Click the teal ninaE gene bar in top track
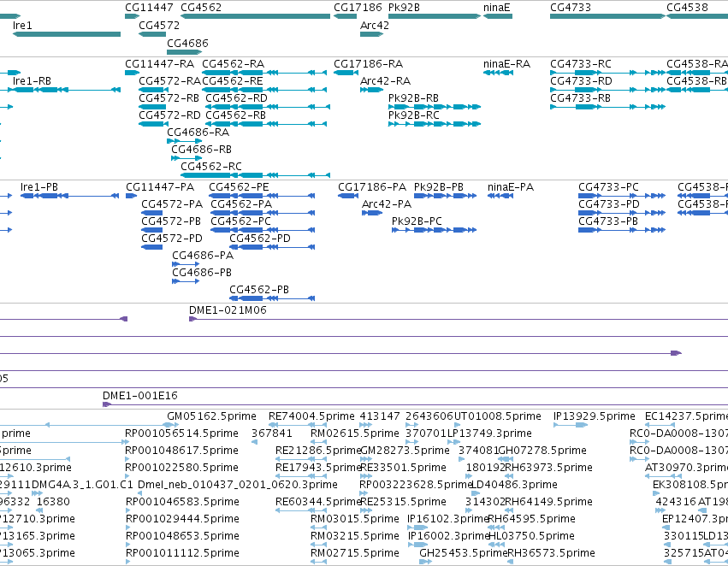This screenshot has height=566, width=728. click(x=498, y=16)
